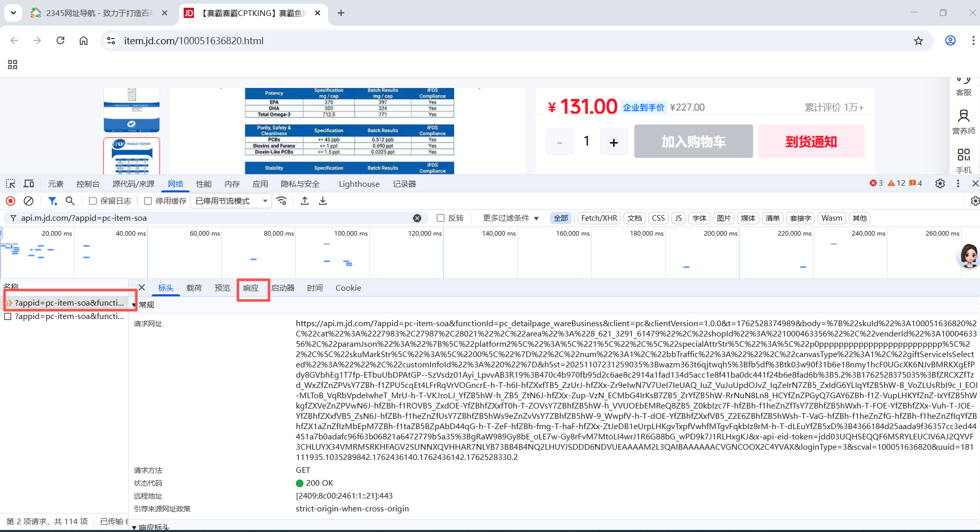
Task: Click the record network log icon
Action: click(10, 201)
